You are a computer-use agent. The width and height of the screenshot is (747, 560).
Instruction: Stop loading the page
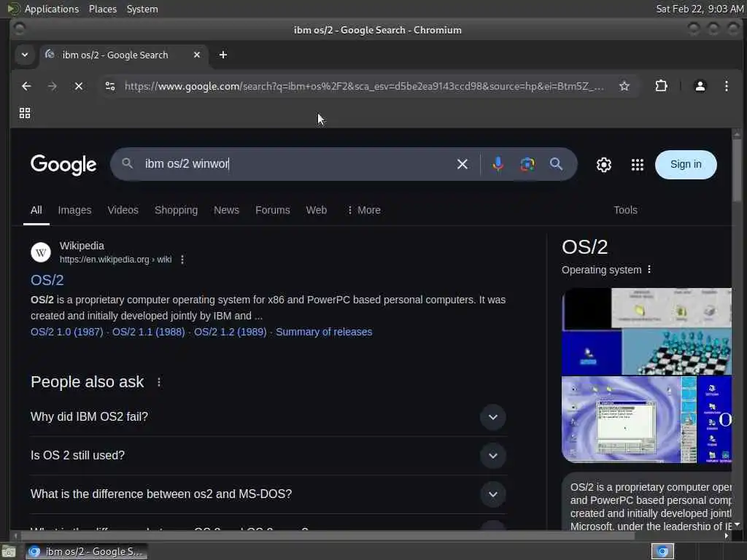[79, 86]
